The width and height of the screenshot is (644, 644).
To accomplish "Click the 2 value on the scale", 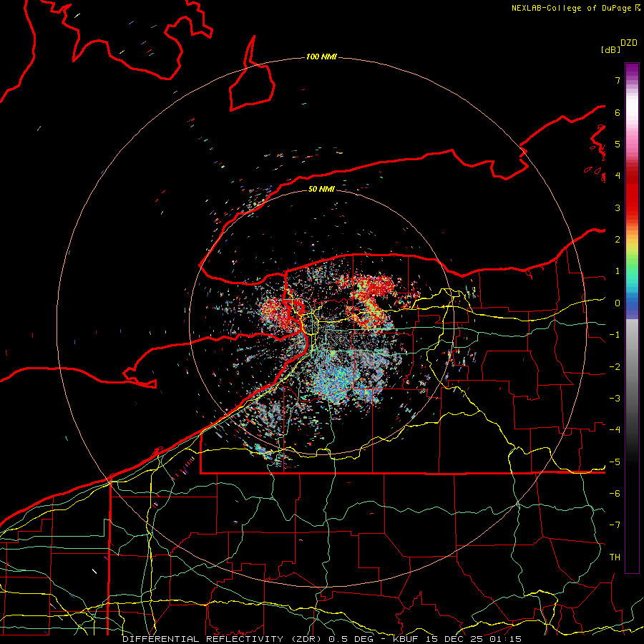I will [x=618, y=240].
